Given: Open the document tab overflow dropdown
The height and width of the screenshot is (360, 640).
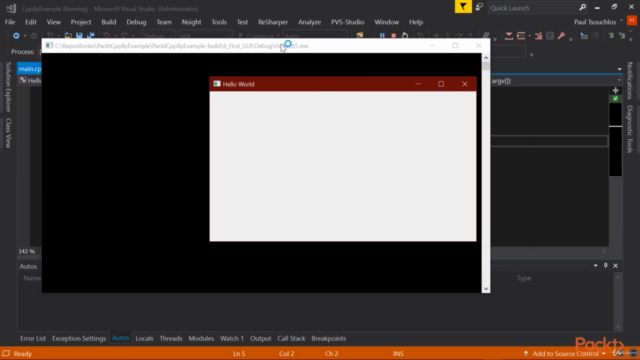Looking at the screenshot, I should tap(620, 69).
